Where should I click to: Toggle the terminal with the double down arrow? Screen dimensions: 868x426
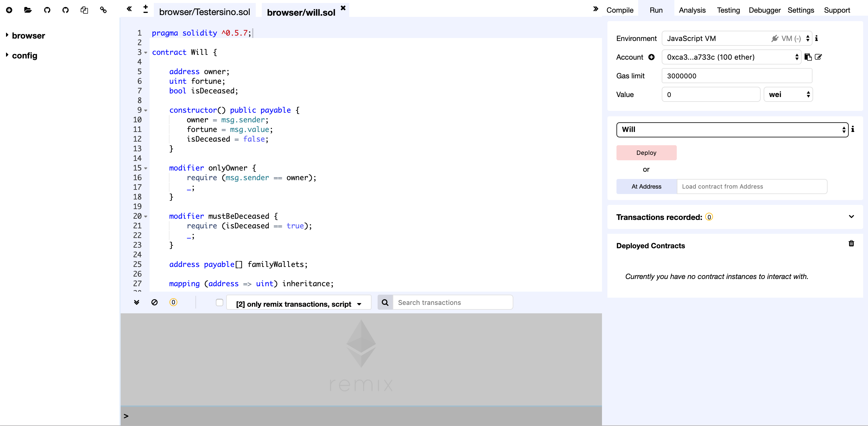136,302
